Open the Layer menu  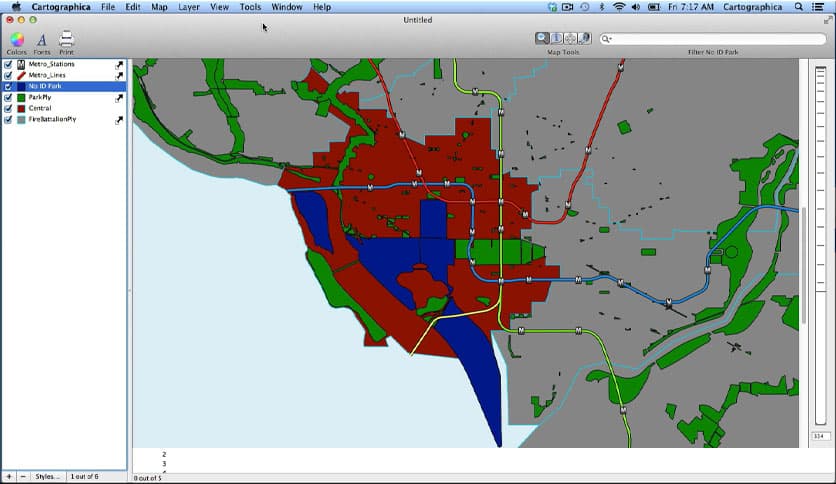tap(189, 7)
